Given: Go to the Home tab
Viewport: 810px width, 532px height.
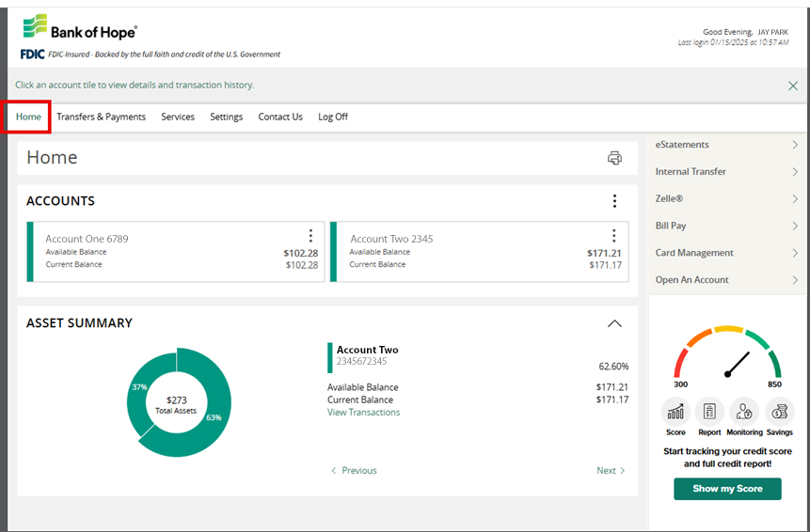Looking at the screenshot, I should [x=28, y=117].
